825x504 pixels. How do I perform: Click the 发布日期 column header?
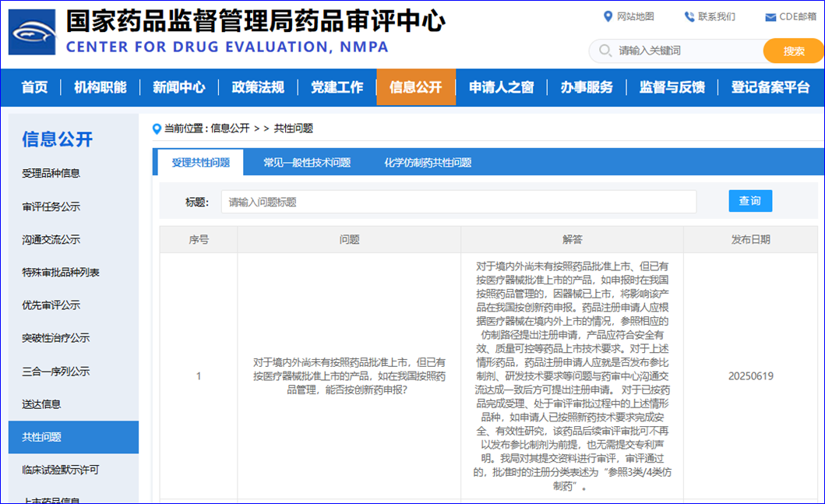751,240
